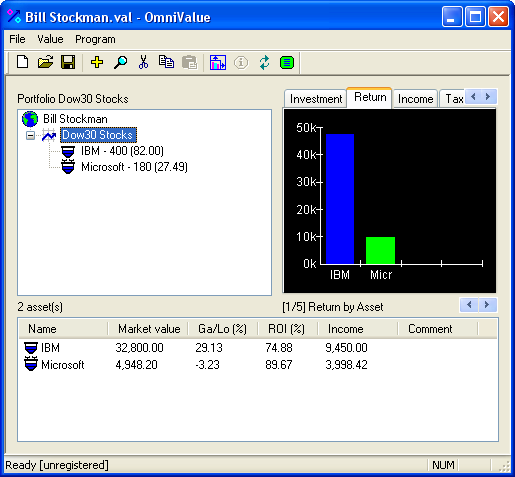The width and height of the screenshot is (515, 477).
Task: Click the grayed-out paste icon
Action: pyautogui.click(x=189, y=62)
